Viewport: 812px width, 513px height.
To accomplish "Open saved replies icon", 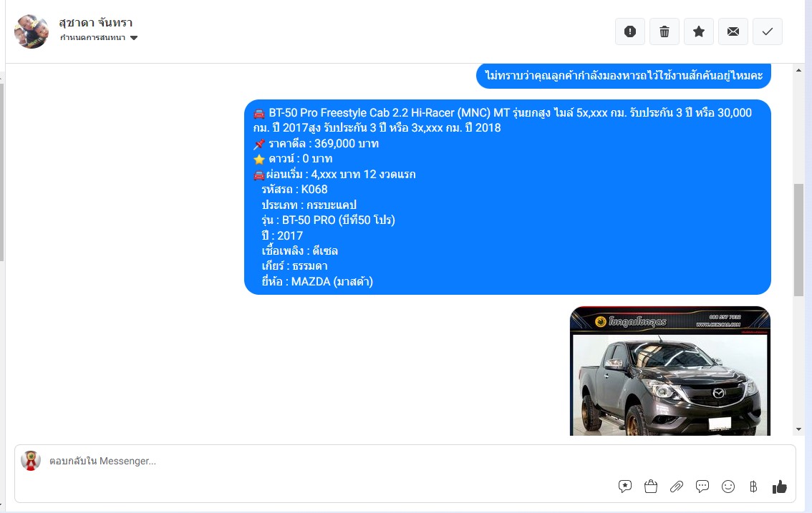I will tap(625, 486).
